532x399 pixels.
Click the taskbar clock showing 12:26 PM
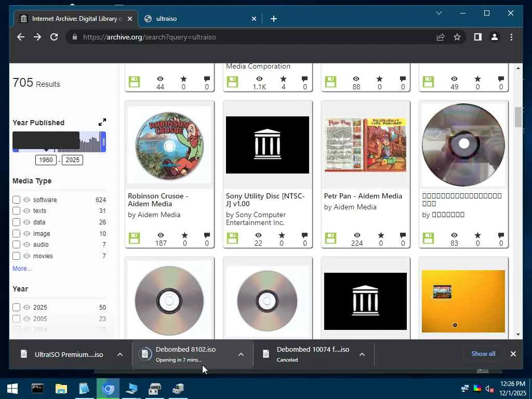512,389
